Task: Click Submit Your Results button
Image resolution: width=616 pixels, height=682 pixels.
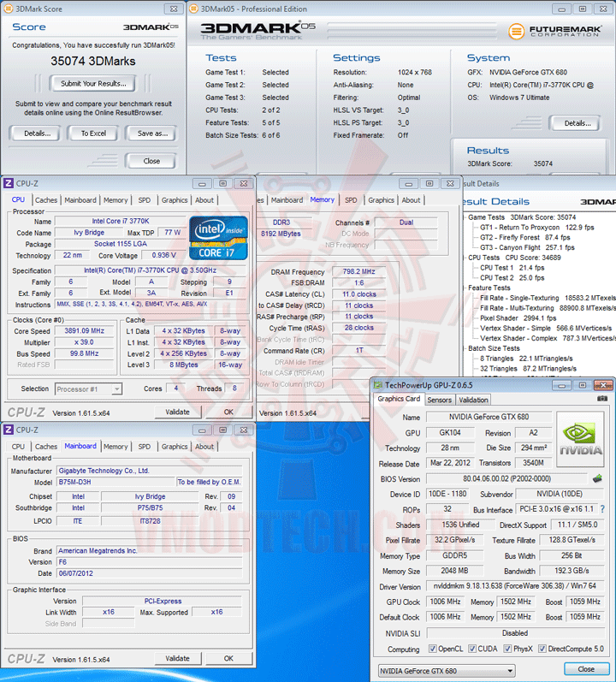Action: (93, 84)
